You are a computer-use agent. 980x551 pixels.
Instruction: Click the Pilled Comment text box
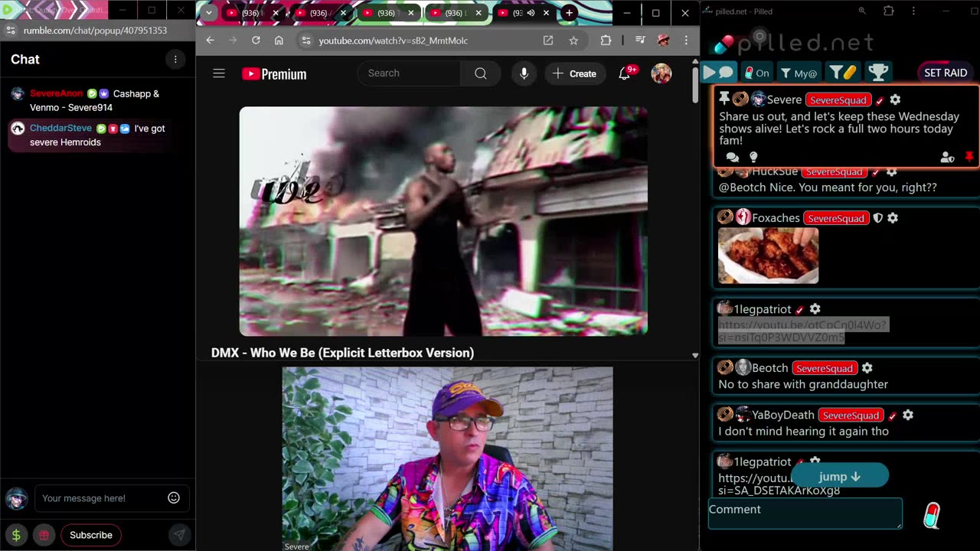click(805, 514)
